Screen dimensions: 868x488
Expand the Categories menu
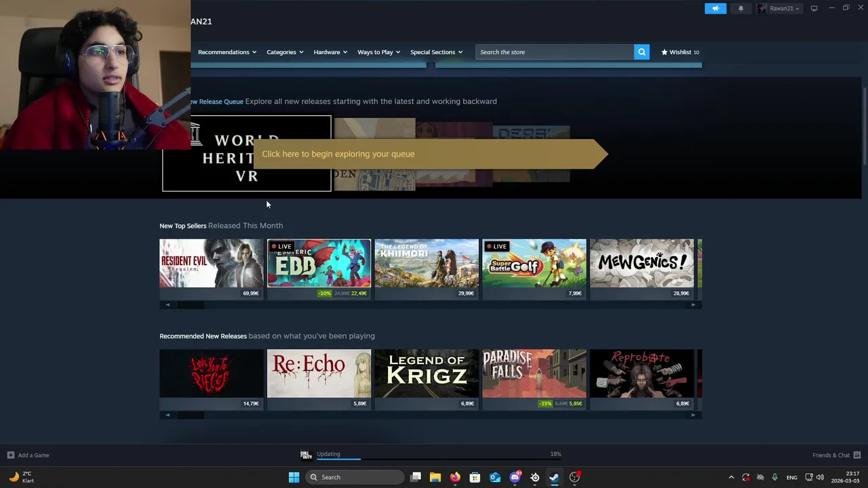285,52
